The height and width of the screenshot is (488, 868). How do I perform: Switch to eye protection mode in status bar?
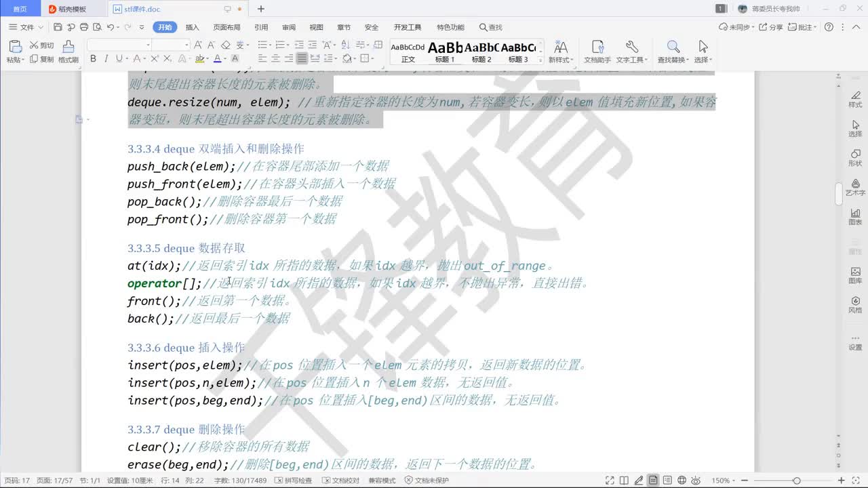[x=696, y=480]
